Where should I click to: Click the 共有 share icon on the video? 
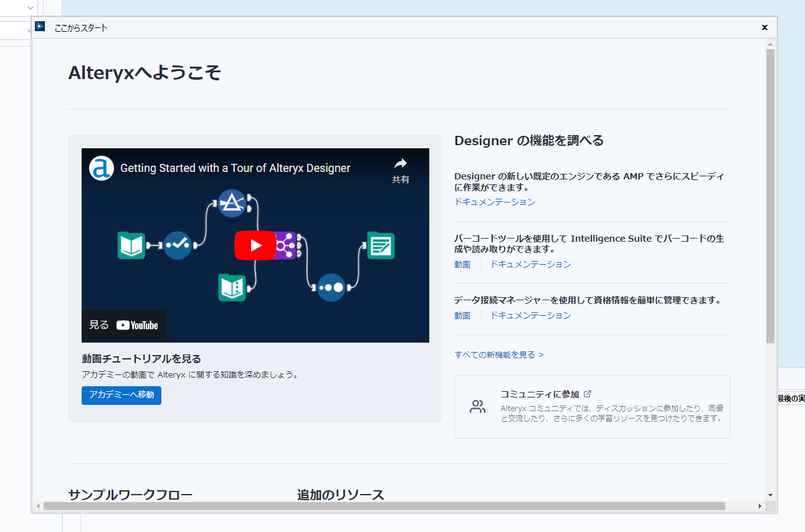(x=399, y=165)
